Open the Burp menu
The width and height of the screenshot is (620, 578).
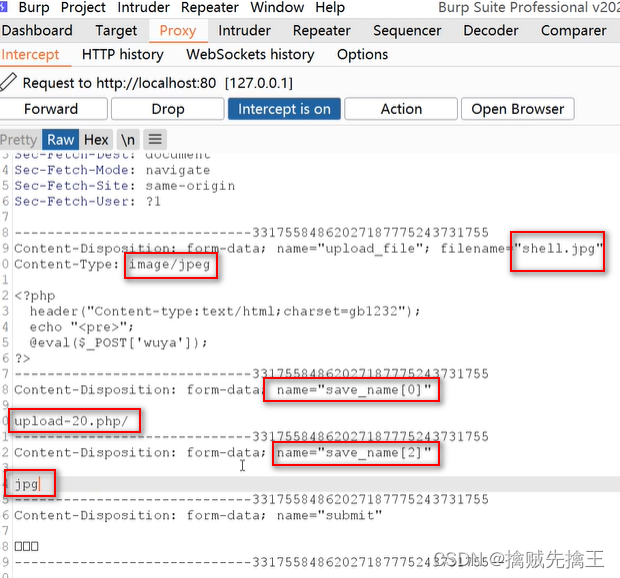click(x=34, y=7)
